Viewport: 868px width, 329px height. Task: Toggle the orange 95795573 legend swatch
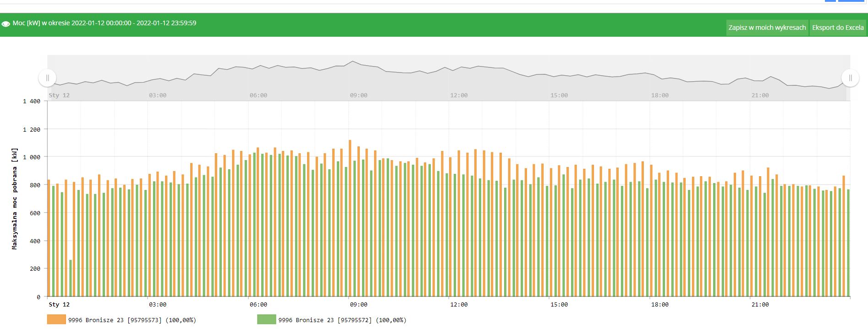(x=56, y=319)
